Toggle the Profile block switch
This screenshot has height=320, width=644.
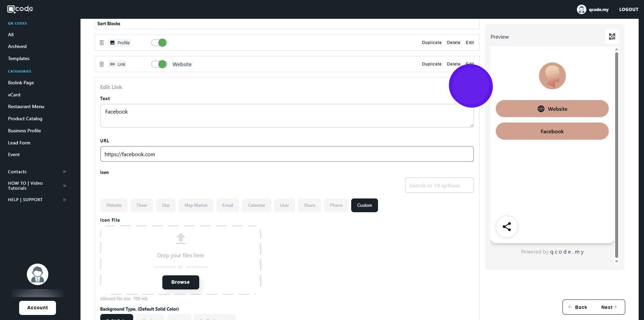tap(159, 43)
